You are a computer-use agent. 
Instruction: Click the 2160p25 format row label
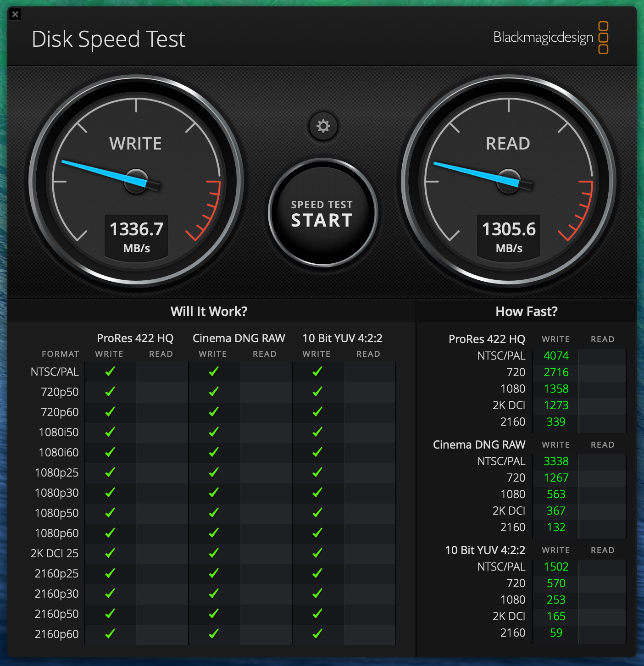pos(57,573)
